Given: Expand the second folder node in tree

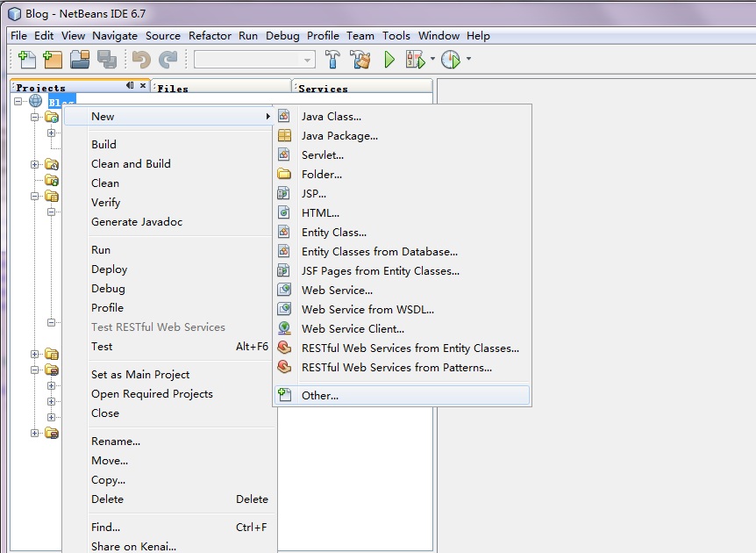Looking at the screenshot, I should [x=35, y=164].
